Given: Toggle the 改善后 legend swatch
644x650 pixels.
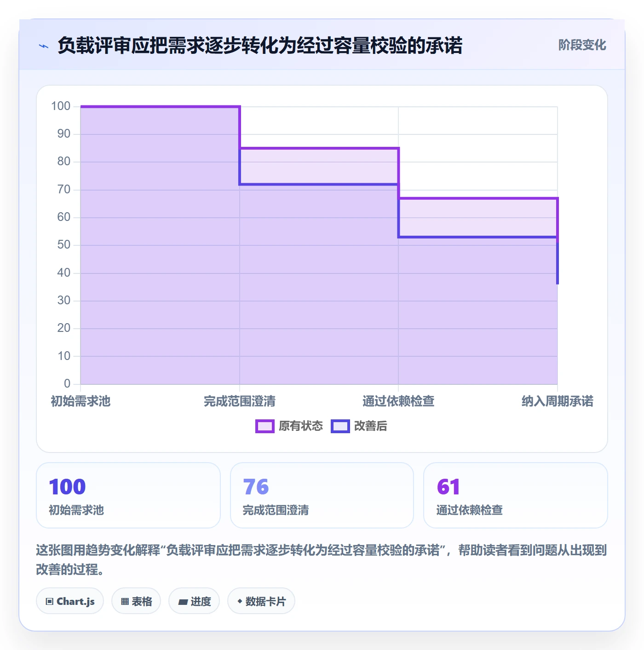Looking at the screenshot, I should 340,426.
